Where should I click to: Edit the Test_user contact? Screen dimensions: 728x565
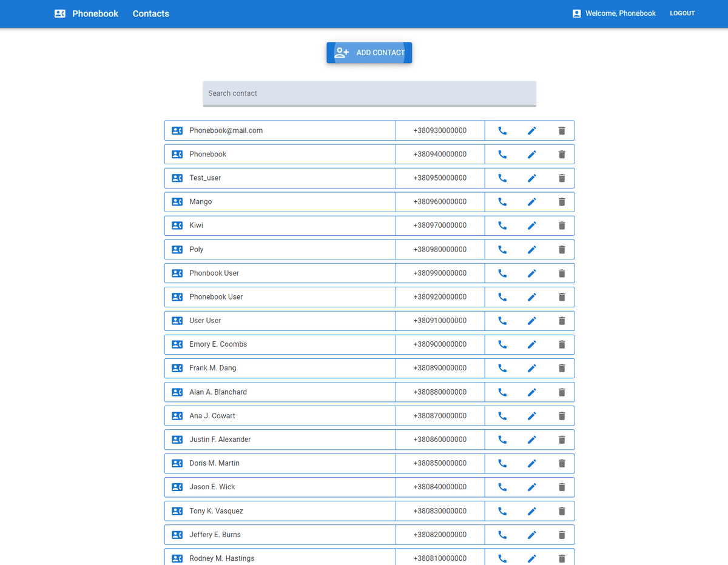[x=532, y=178]
